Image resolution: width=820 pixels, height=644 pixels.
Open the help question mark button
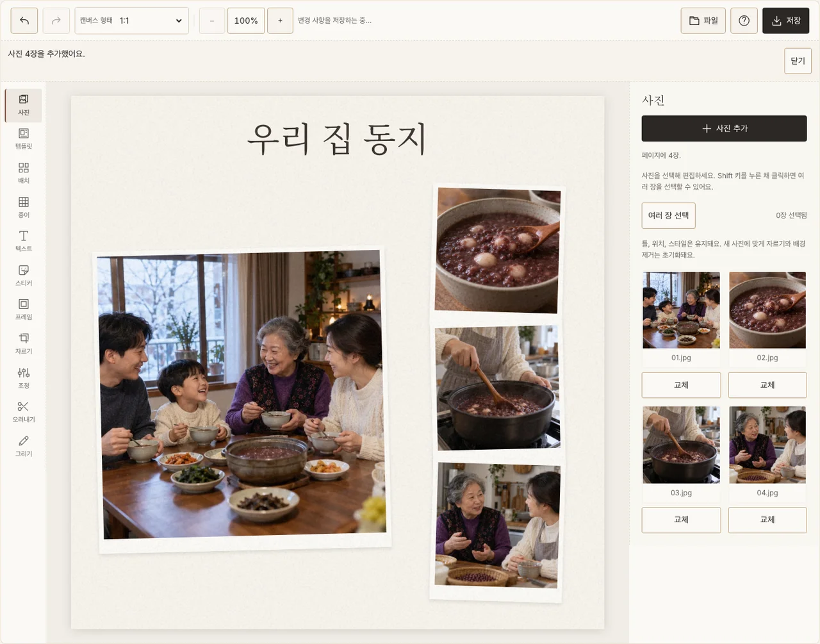click(744, 21)
